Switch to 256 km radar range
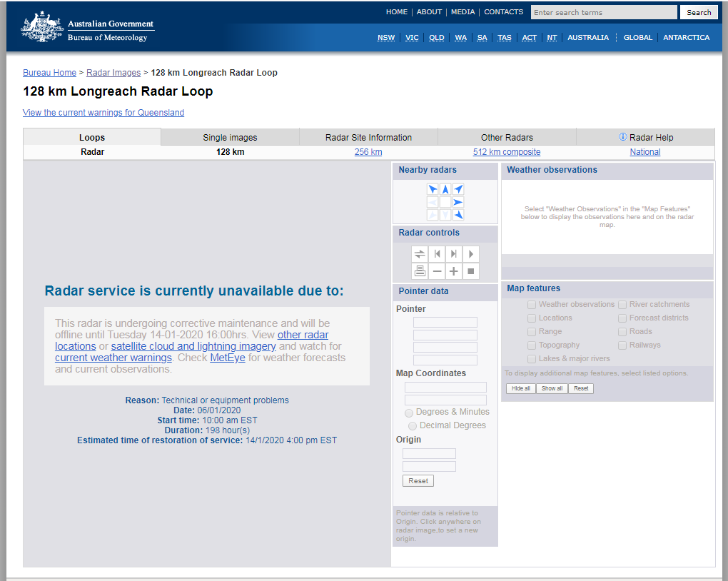The width and height of the screenshot is (728, 581). pyautogui.click(x=368, y=152)
